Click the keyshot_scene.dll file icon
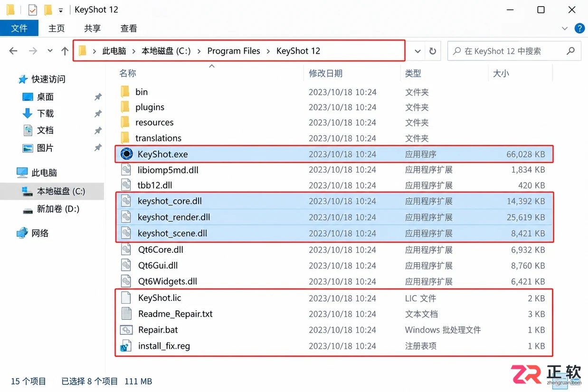The image size is (588, 392). click(126, 233)
